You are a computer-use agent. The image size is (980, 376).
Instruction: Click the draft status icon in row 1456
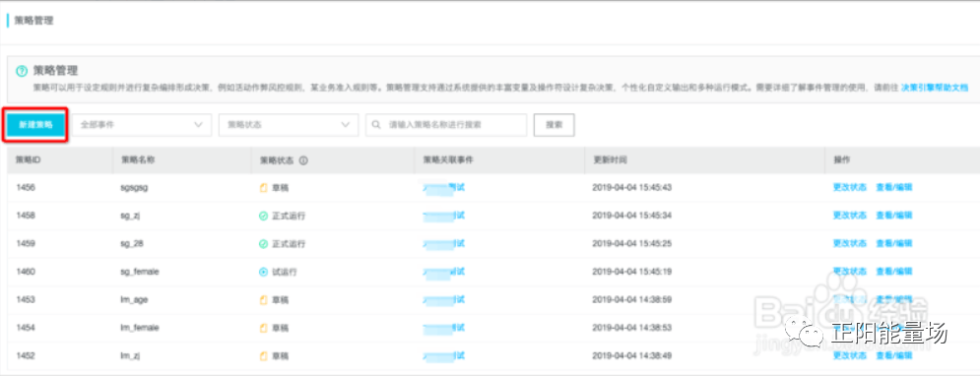[263, 187]
